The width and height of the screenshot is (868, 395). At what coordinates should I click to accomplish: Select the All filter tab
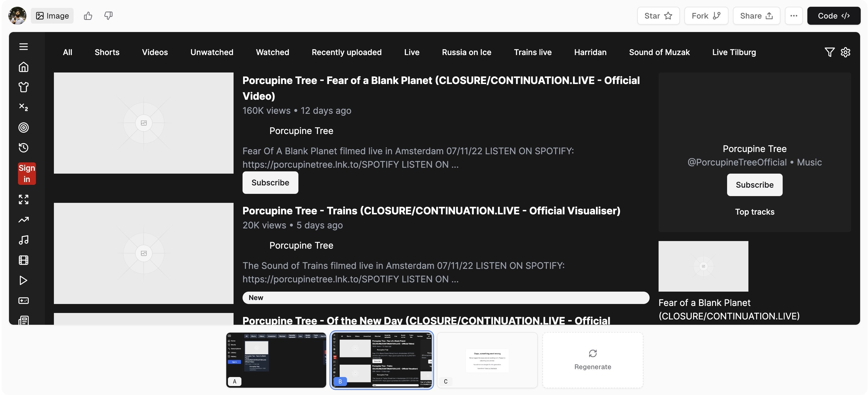(67, 52)
